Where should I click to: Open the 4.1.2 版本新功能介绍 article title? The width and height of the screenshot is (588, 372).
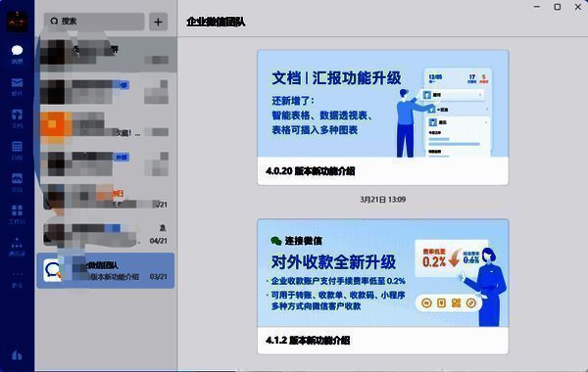tap(308, 340)
